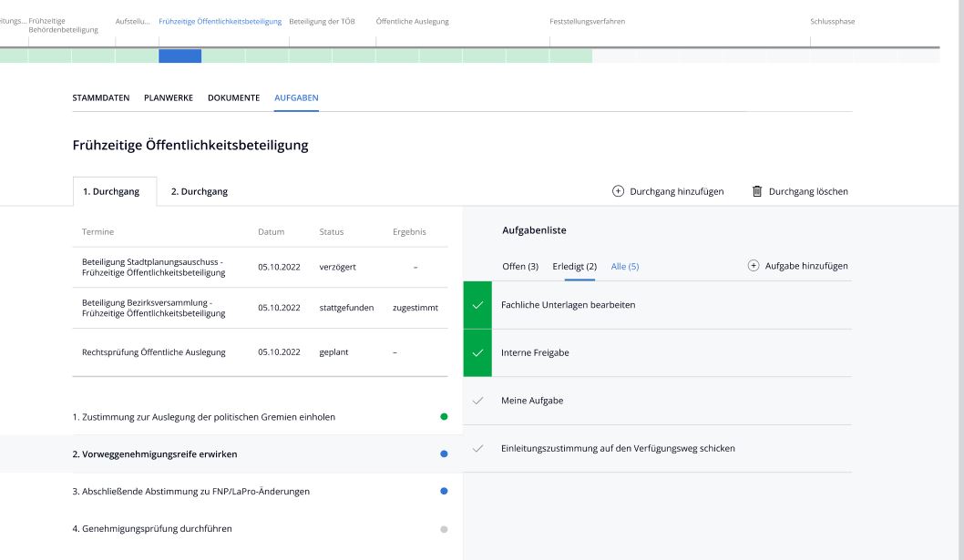Mark Meine Aufgabe as done via checkmark
Image resolution: width=964 pixels, height=560 pixels.
477,401
